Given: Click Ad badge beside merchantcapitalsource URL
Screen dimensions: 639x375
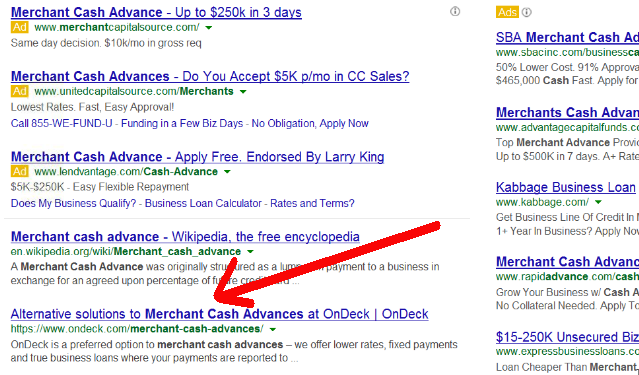Looking at the screenshot, I should 20,27.
